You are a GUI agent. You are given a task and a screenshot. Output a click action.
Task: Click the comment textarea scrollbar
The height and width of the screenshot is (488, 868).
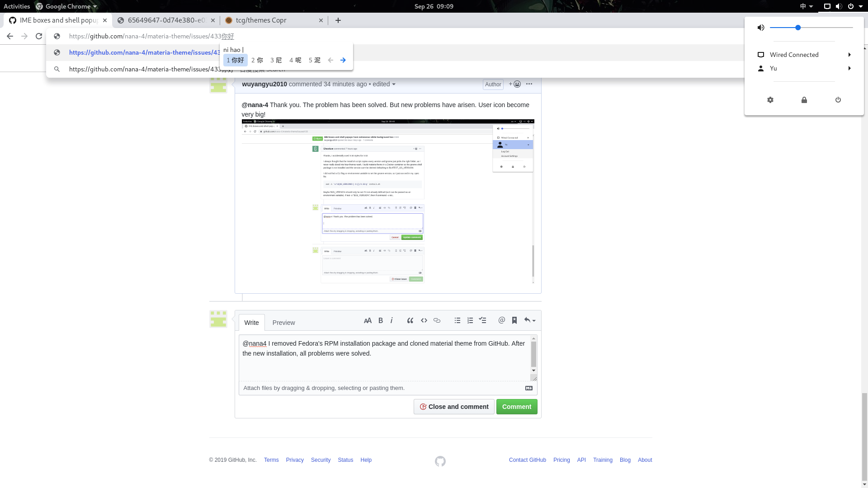click(x=533, y=355)
